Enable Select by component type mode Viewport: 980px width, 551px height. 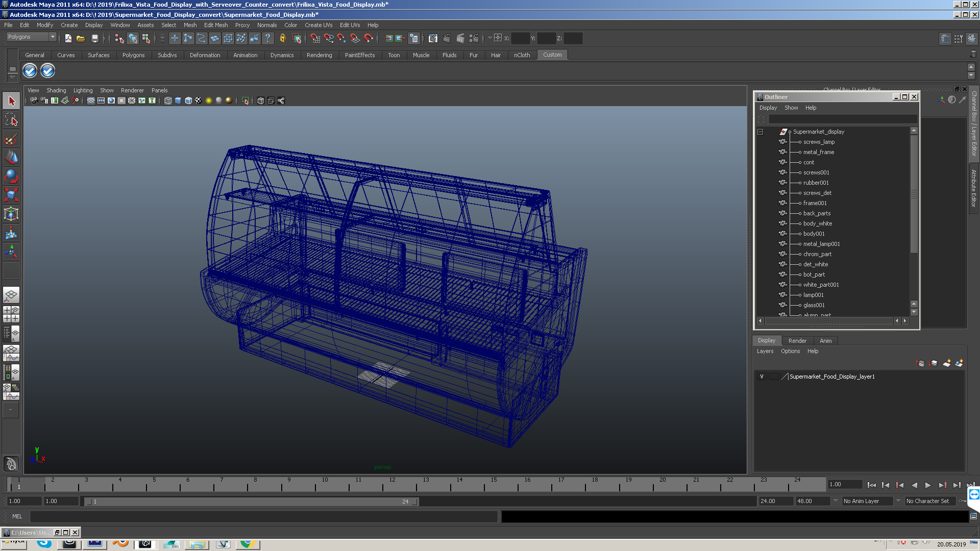pos(146,38)
